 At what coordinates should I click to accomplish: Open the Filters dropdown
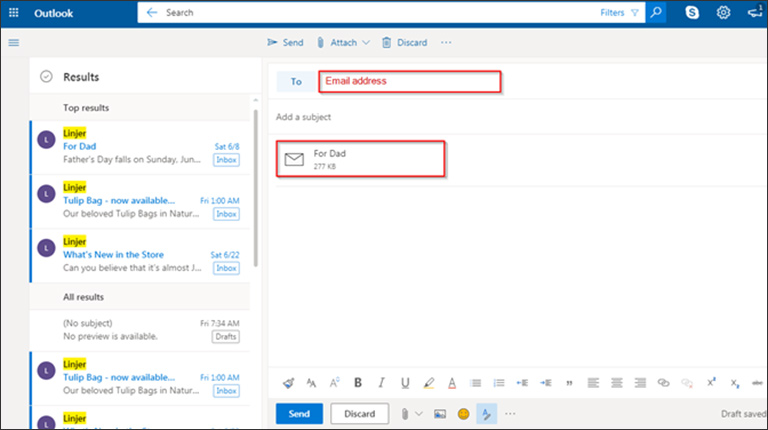pos(620,13)
